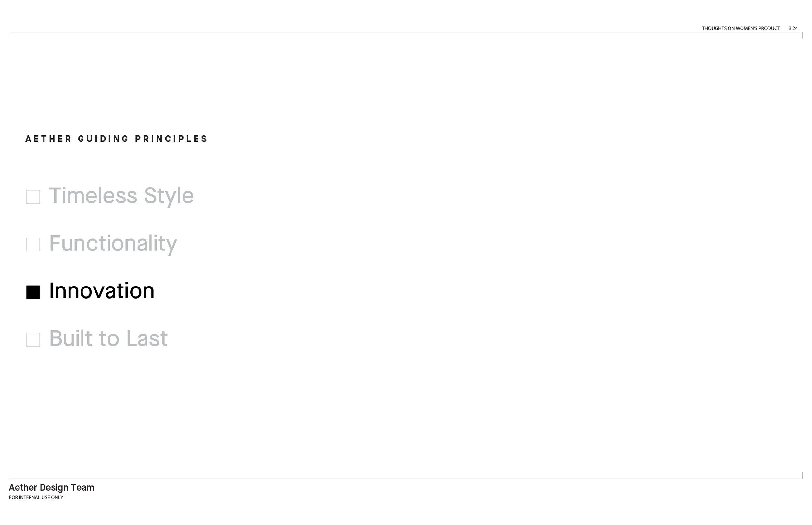Uncheck the filled Innovation checkbox
This screenshot has width=812, height=525.
[33, 292]
